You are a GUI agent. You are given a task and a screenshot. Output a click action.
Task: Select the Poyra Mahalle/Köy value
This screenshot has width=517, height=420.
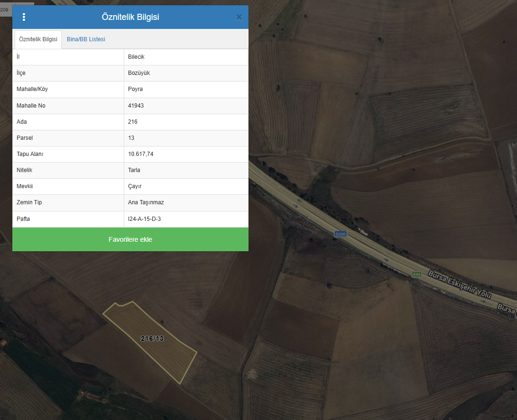tap(135, 89)
